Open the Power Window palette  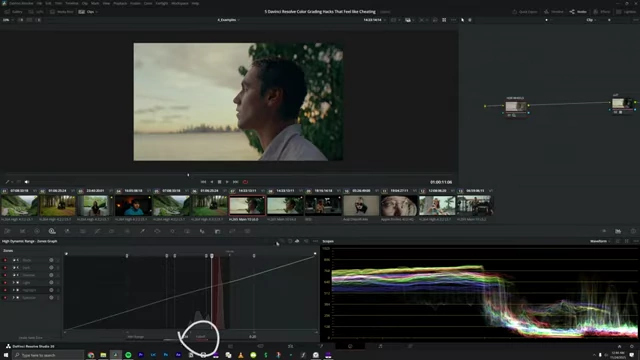(157, 231)
